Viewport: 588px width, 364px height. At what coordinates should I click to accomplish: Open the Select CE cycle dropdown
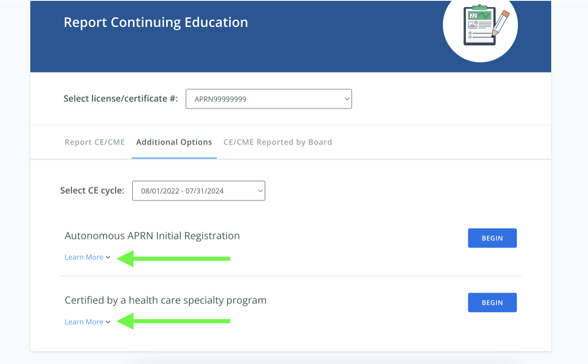tap(198, 191)
